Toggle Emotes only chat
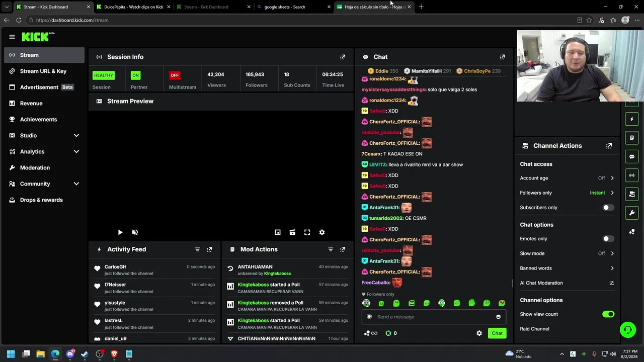This screenshot has height=362, width=644. [608, 239]
